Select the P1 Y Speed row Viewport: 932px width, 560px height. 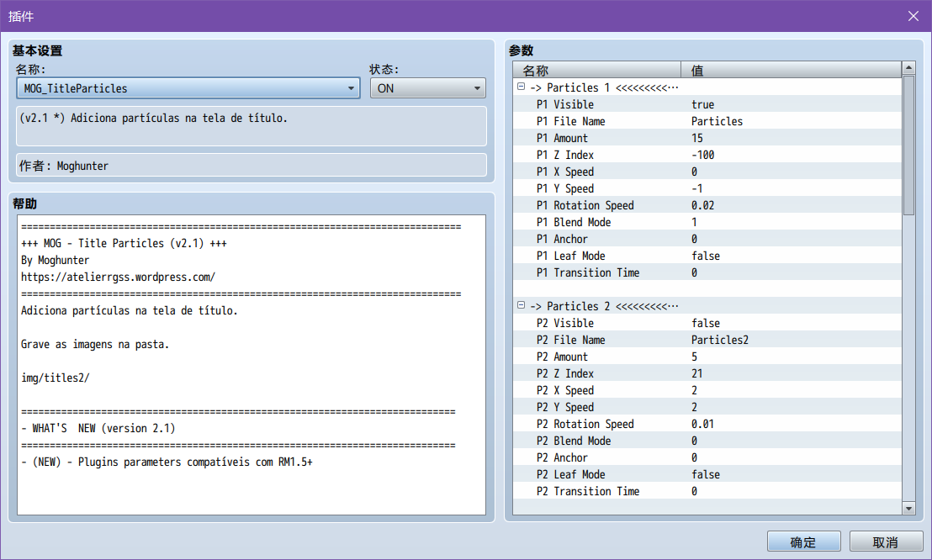[x=707, y=188]
